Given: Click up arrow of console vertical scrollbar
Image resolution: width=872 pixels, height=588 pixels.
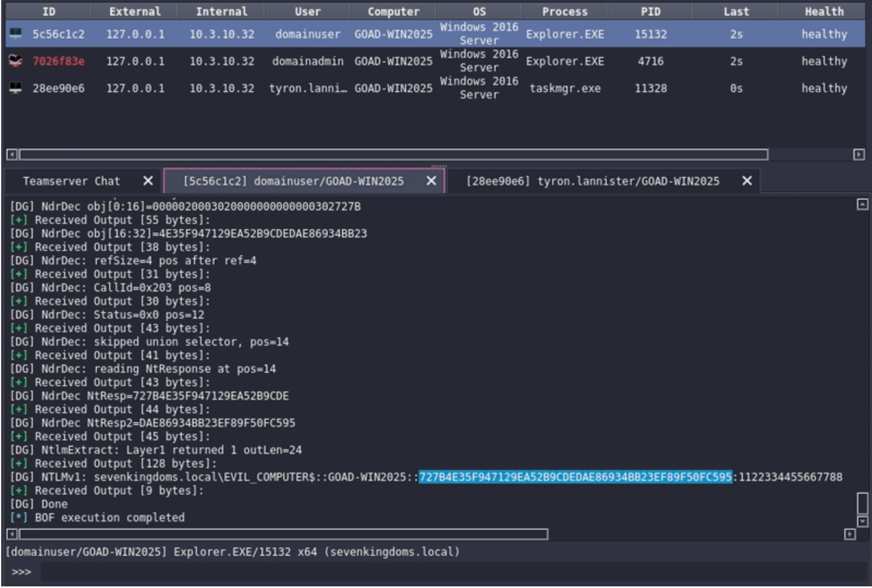Looking at the screenshot, I should click(x=862, y=204).
